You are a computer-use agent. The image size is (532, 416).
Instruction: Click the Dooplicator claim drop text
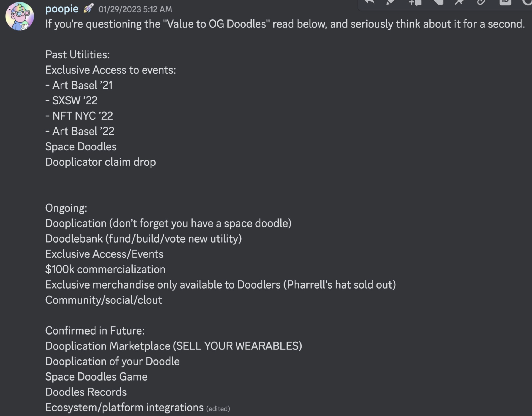[100, 162]
